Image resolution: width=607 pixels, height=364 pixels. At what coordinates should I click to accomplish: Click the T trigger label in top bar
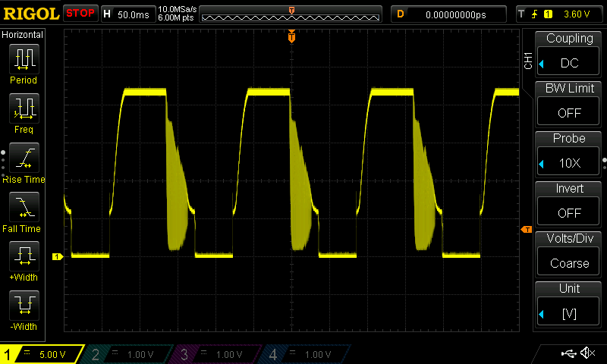coord(521,14)
